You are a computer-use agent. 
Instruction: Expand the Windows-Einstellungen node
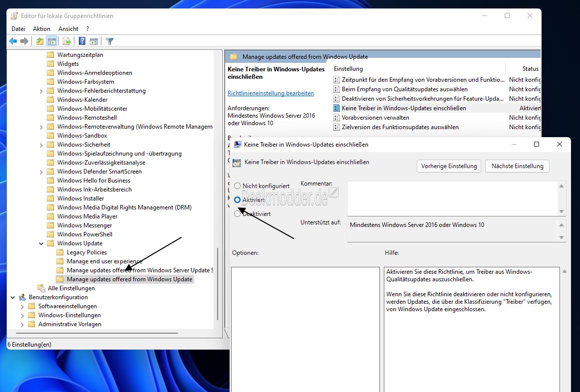[22, 315]
